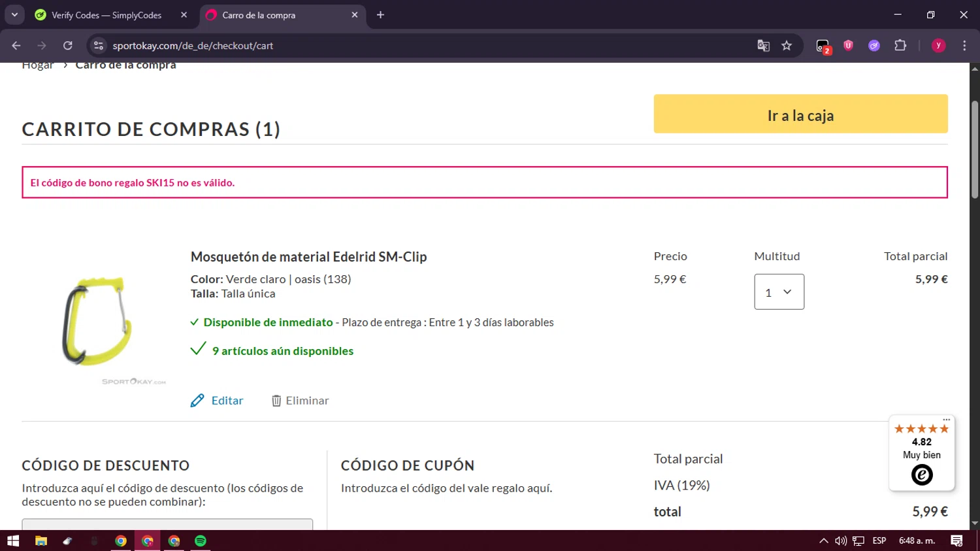
Task: Open File Explorer from taskbar
Action: click(x=41, y=541)
